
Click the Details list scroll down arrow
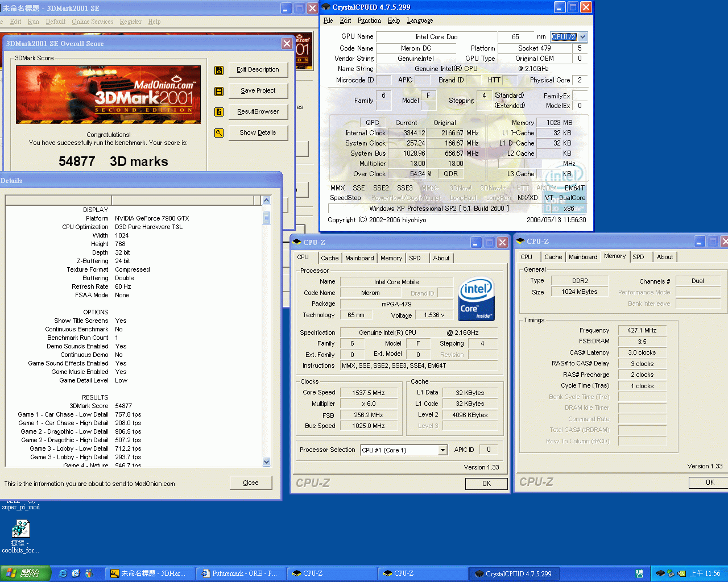coord(267,462)
